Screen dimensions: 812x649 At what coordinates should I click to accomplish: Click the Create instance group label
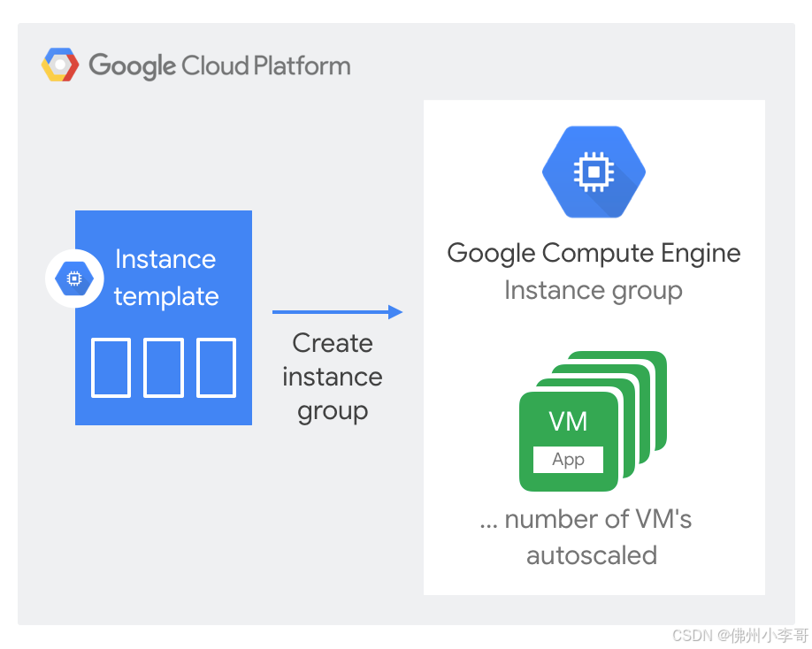tap(333, 377)
